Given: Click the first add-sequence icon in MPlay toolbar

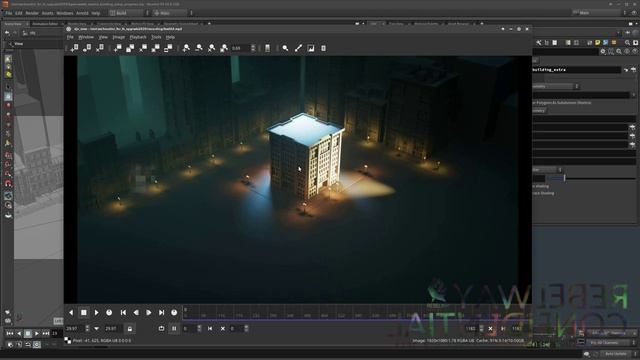Looking at the screenshot, I should pyautogui.click(x=74, y=48).
